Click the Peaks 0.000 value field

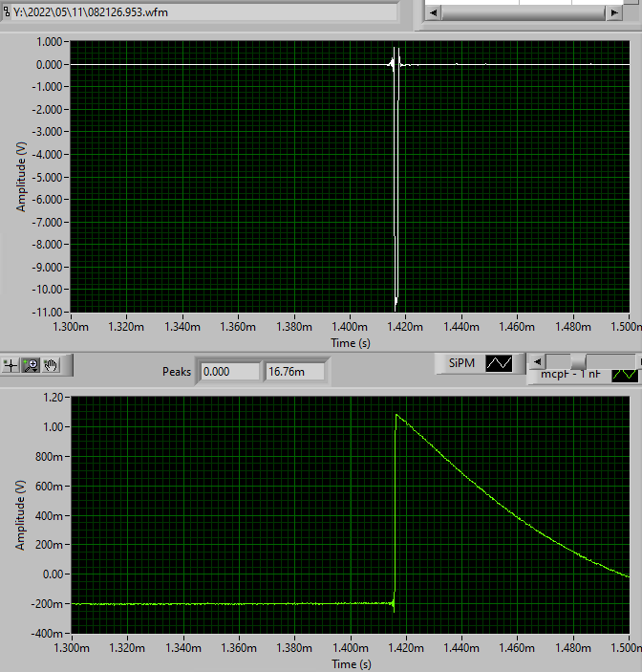[230, 372]
